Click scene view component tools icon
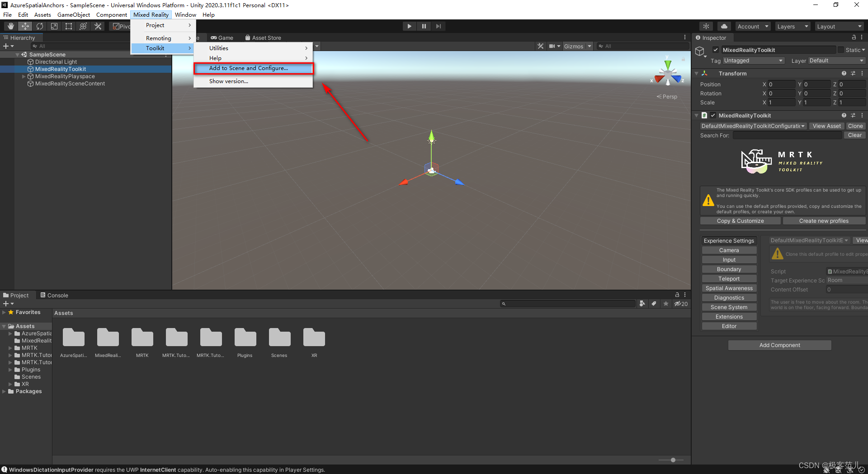 (x=540, y=46)
